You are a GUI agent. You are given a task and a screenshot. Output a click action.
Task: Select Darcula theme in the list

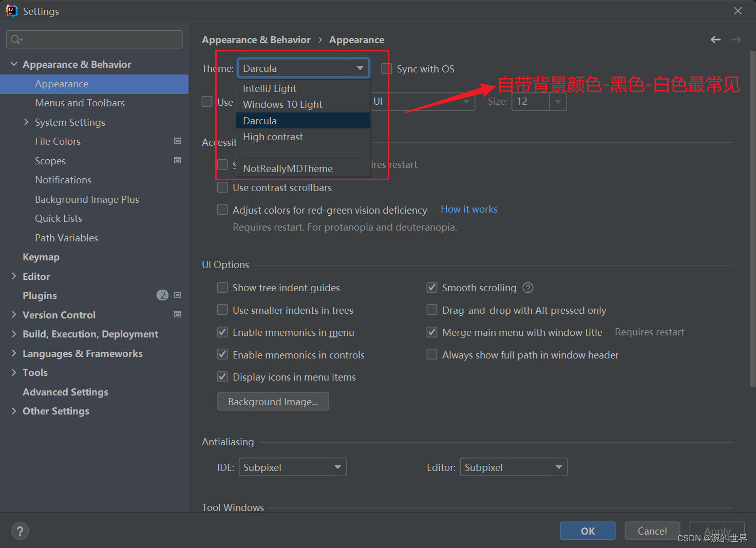click(x=303, y=121)
